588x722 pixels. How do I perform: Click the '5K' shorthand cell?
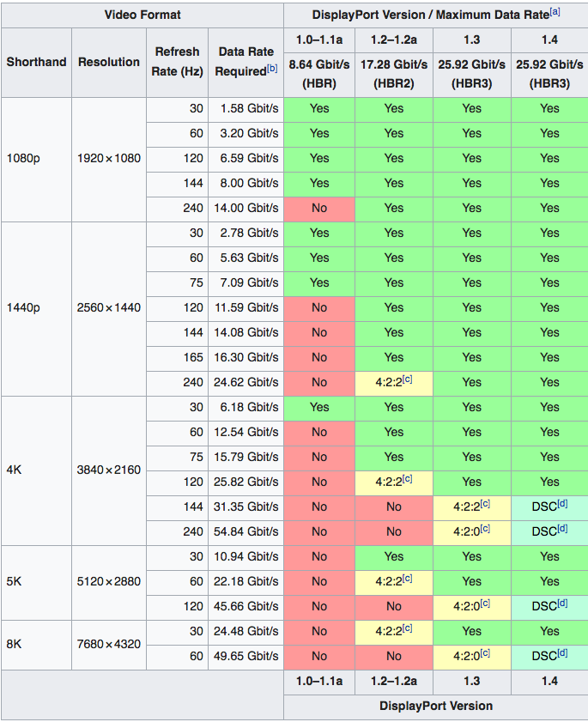pos(36,582)
